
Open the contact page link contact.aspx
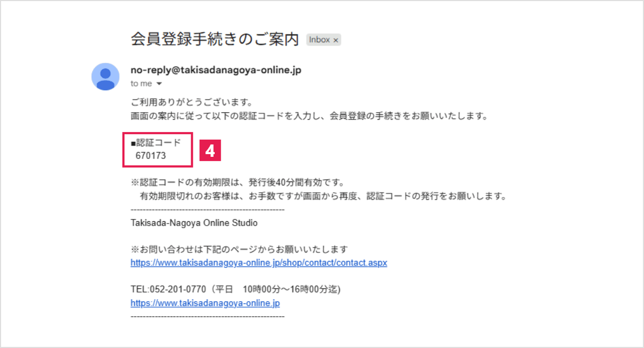point(258,263)
